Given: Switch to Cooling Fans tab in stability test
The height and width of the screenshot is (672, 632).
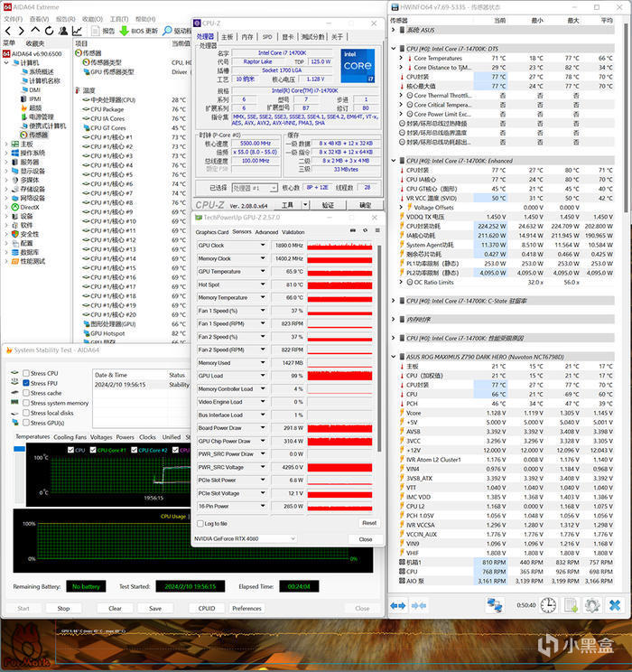Looking at the screenshot, I should [x=70, y=437].
